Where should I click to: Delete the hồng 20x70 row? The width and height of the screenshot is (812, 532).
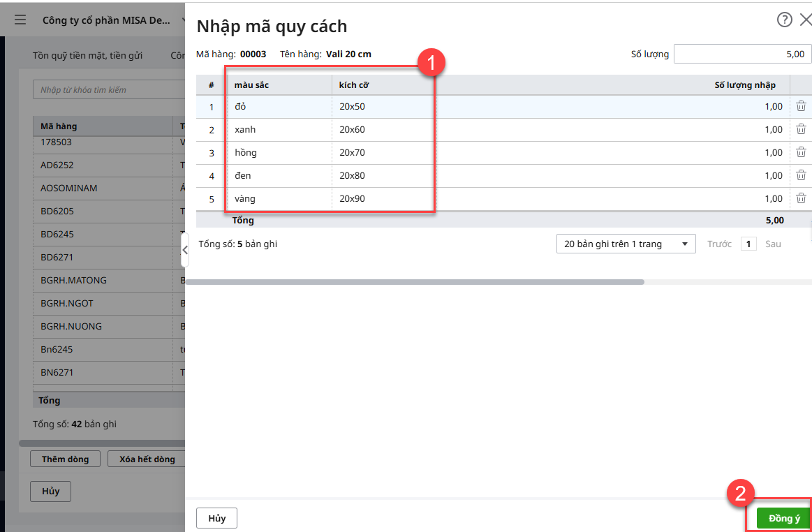coord(801,152)
